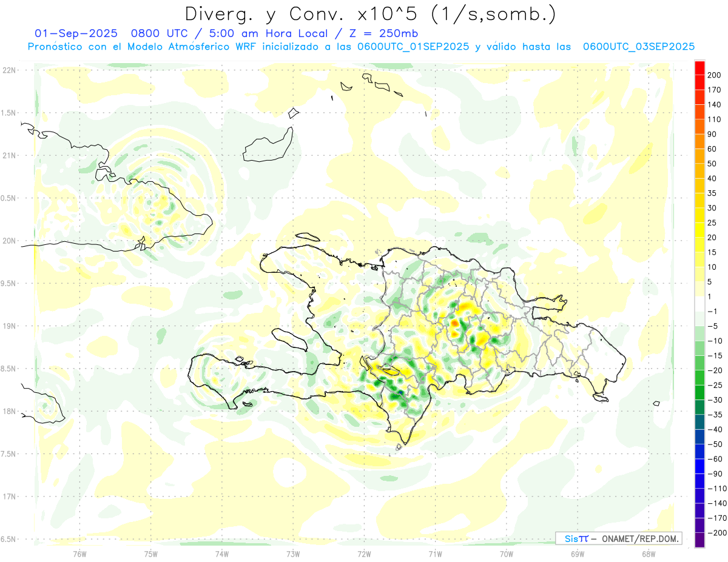Click the '0600UTC_03SEP2025' valid-until text
The width and height of the screenshot is (728, 562).
(638, 47)
